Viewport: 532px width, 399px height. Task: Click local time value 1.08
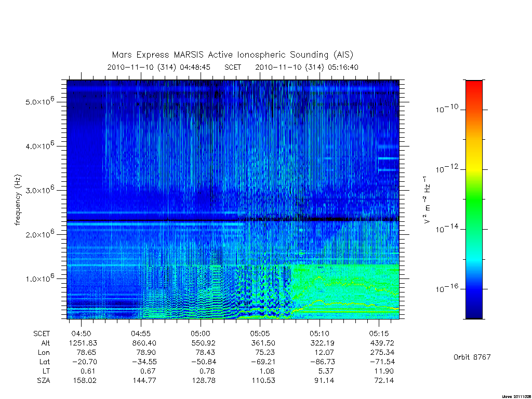click(x=267, y=371)
